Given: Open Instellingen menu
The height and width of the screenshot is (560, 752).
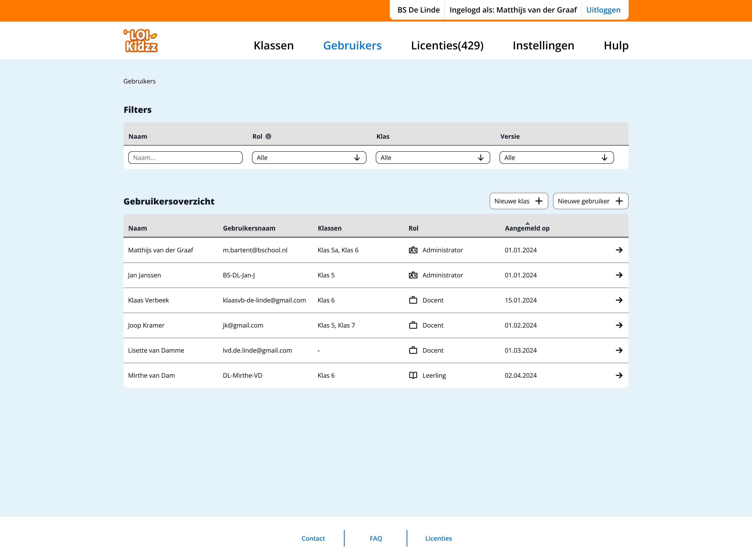Looking at the screenshot, I should click(543, 45).
